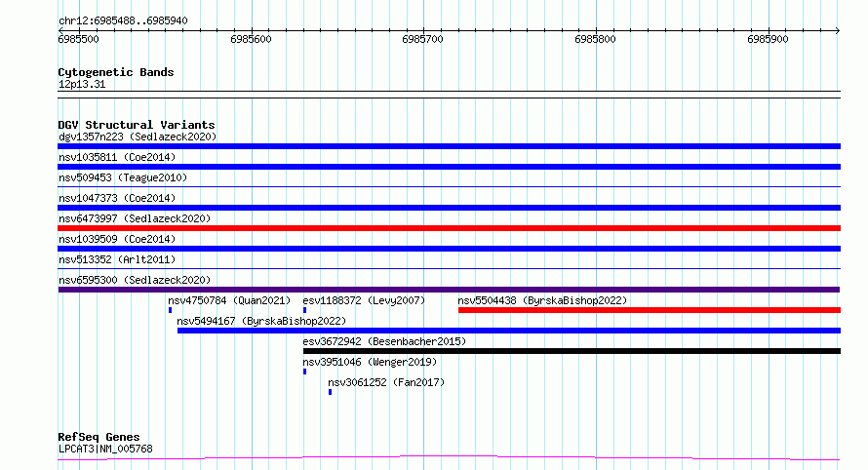This screenshot has height=470, width=868.
Task: Click the nsv509453 (Teague2010) label
Action: tap(123, 177)
